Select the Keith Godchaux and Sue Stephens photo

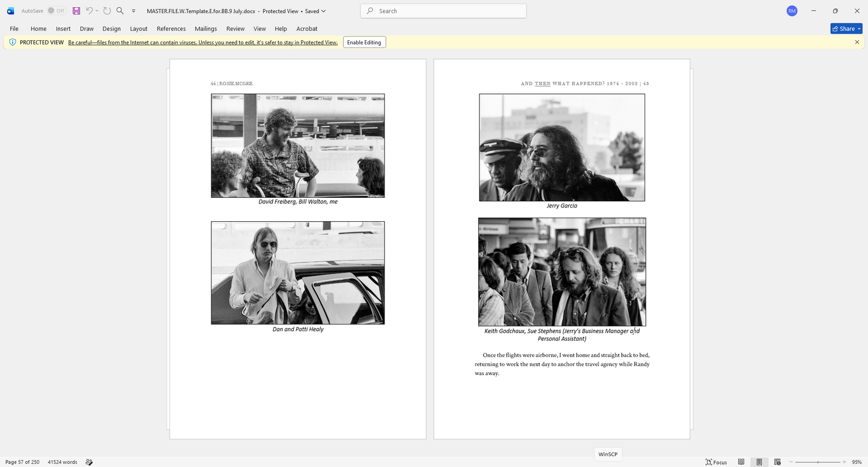point(562,272)
